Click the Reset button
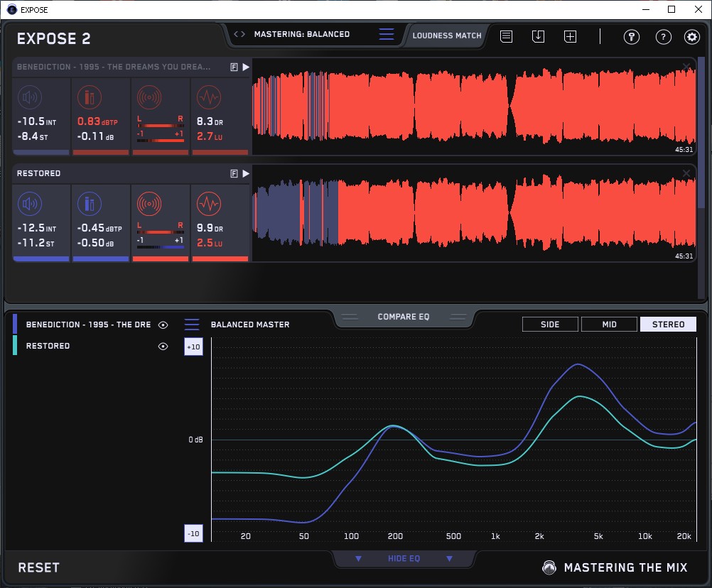Image resolution: width=712 pixels, height=588 pixels. click(x=39, y=567)
